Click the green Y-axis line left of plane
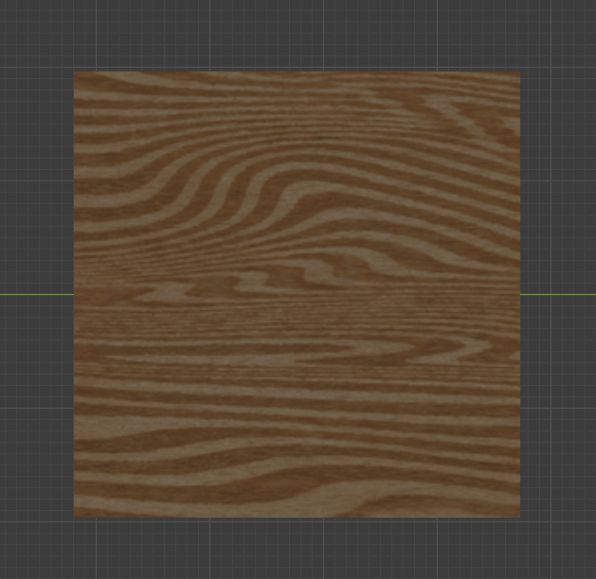Viewport: 596px width, 579px height. (x=37, y=294)
